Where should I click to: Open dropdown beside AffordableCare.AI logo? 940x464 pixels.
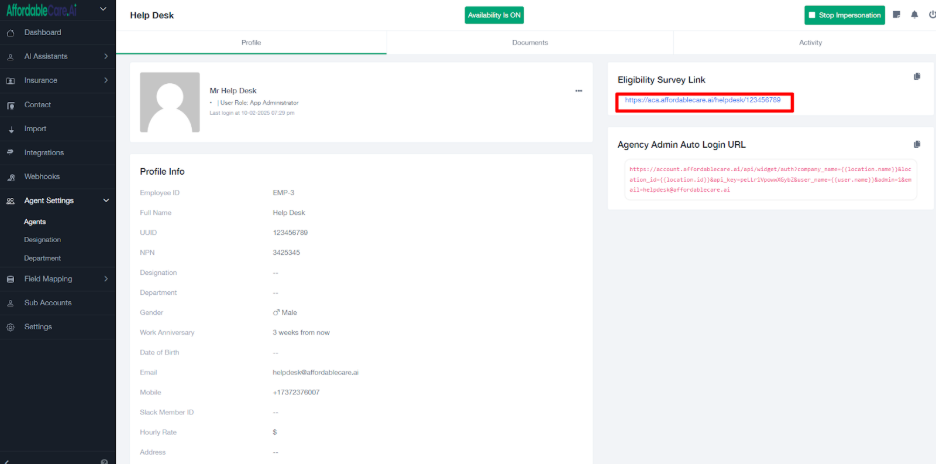pos(105,9)
